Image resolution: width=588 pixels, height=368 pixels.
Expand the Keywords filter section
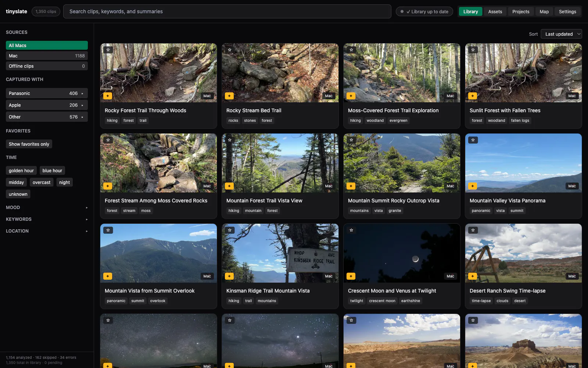[47, 219]
